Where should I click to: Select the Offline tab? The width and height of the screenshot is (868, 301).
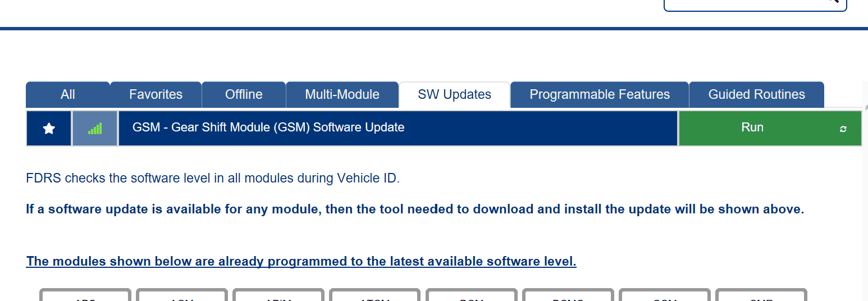[244, 94]
